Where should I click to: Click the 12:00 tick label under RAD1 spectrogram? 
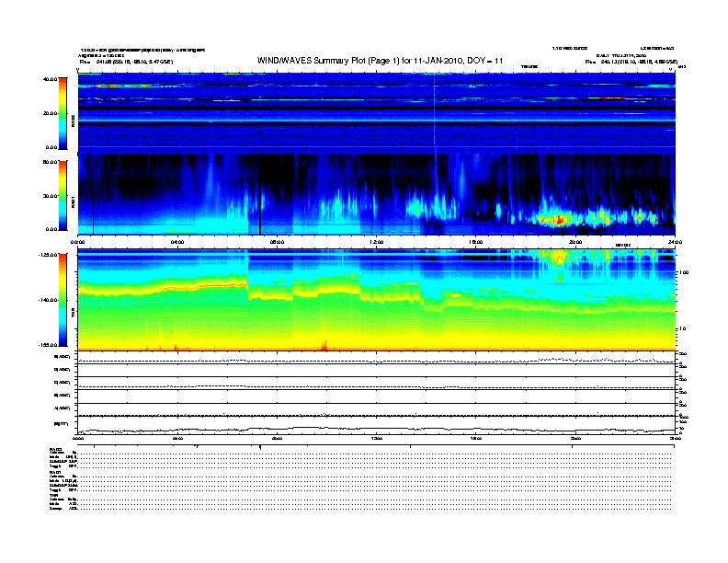point(377,242)
